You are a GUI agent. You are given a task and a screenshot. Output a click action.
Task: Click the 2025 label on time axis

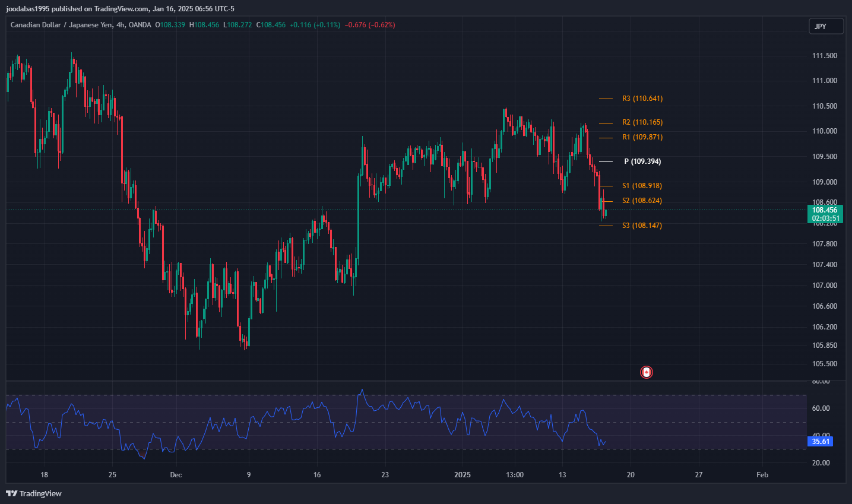[x=462, y=475]
